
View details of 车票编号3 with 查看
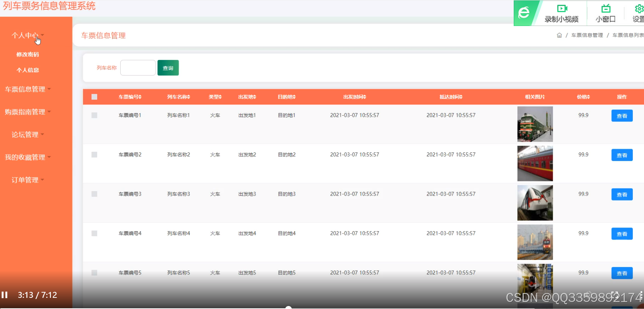click(x=622, y=194)
